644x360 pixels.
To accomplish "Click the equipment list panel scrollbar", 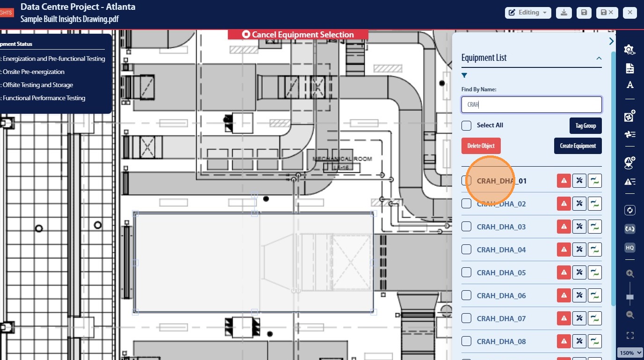I will pos(614,178).
